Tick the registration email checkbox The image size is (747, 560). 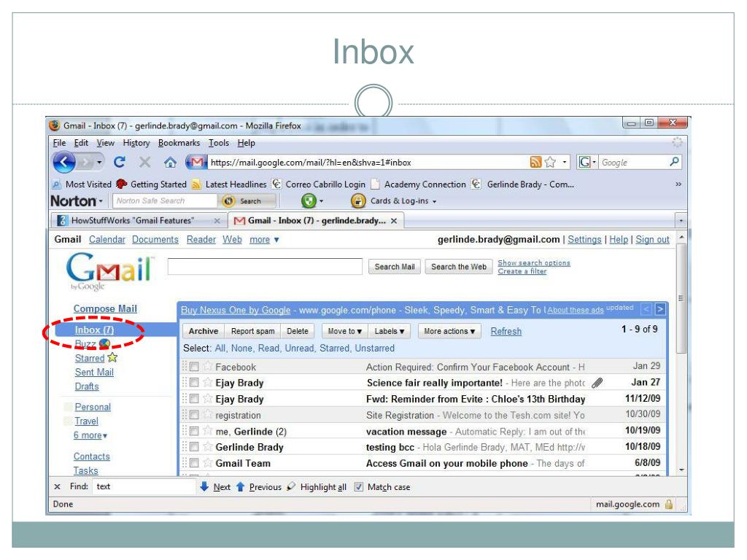tap(194, 415)
